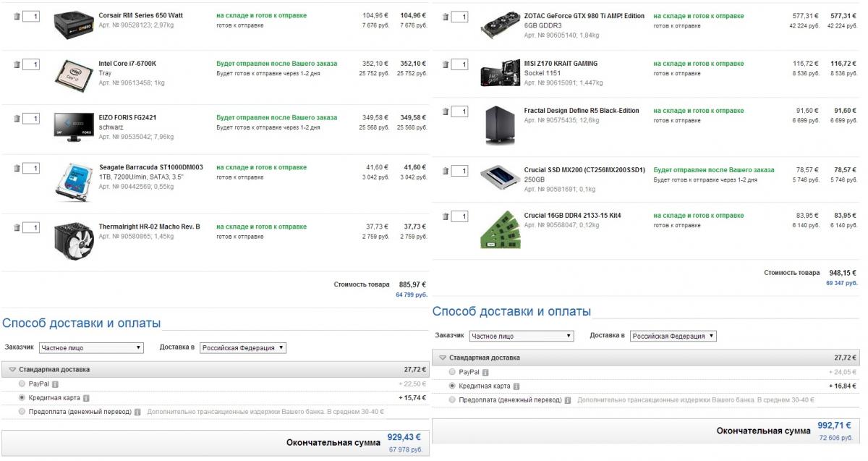Follow the Fractal Design Define R5 Black-Edition link

tap(582, 111)
